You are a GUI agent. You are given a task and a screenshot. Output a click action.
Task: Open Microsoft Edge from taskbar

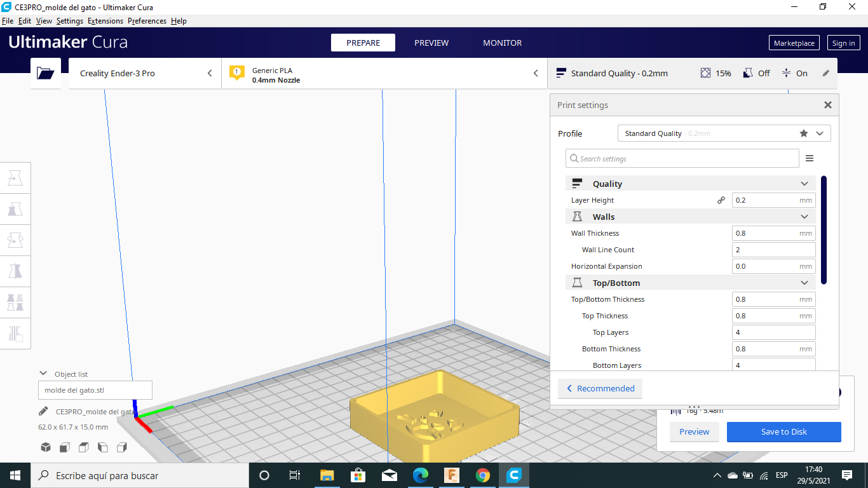click(421, 475)
